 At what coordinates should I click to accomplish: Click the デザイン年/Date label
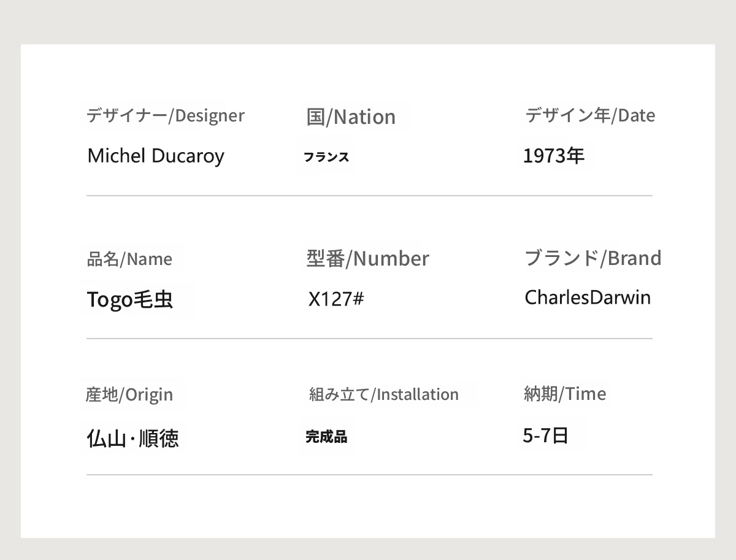click(590, 115)
